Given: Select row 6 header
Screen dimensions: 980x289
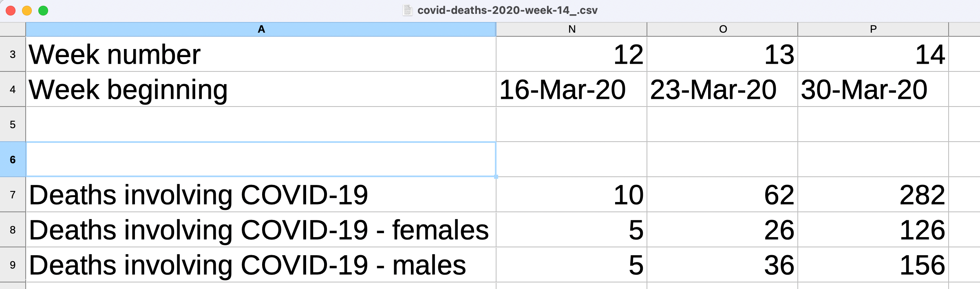Looking at the screenshot, I should (13, 160).
